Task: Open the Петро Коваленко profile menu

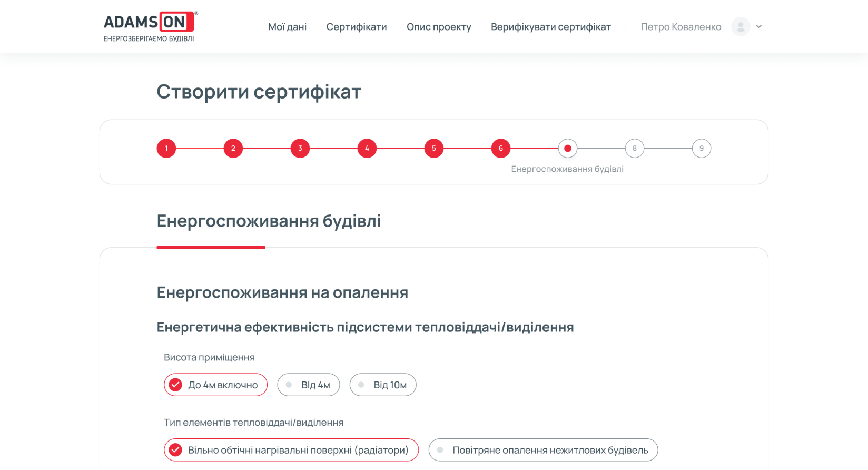Action: point(680,27)
